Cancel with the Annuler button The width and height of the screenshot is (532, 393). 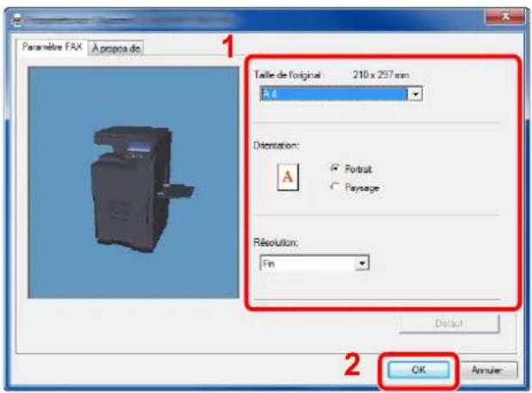click(x=486, y=370)
